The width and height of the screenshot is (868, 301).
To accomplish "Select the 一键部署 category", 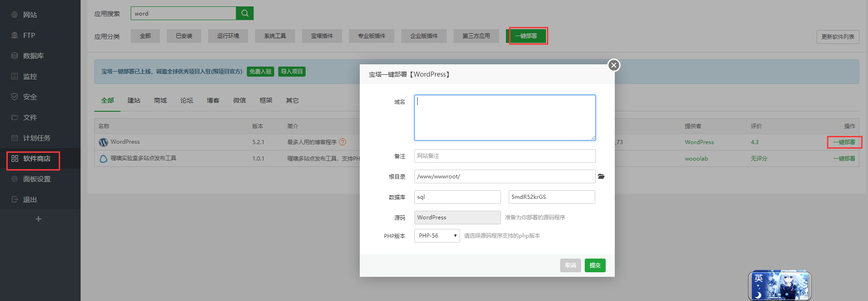I will click(x=526, y=36).
